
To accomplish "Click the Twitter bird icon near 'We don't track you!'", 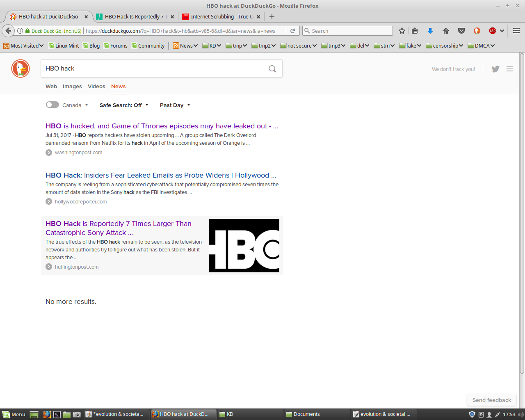I will pyautogui.click(x=495, y=69).
